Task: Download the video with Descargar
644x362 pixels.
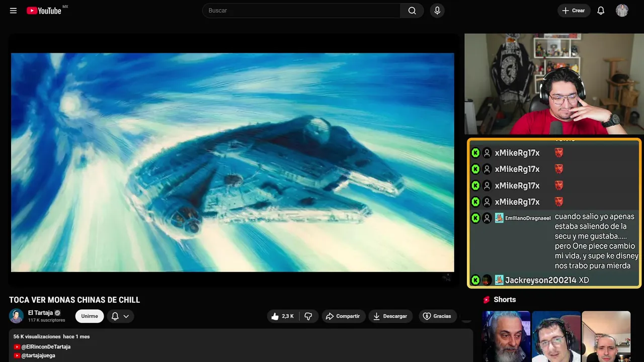Action: pos(390,316)
